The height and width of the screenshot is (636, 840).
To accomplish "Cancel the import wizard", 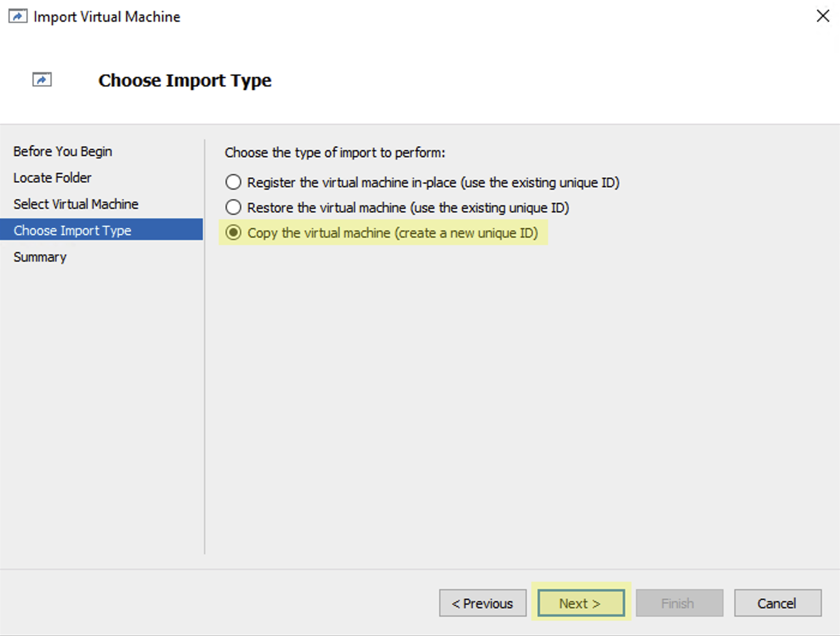I will click(777, 603).
